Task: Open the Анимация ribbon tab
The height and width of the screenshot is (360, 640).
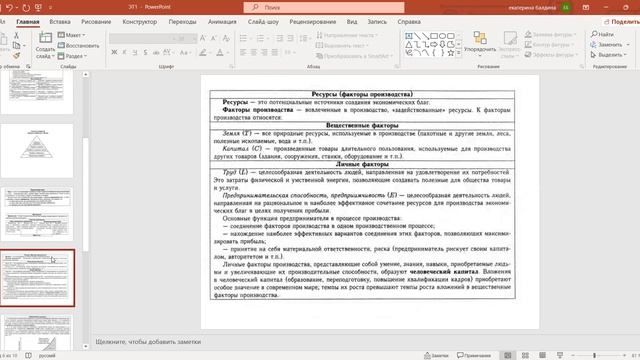Action: [222, 22]
